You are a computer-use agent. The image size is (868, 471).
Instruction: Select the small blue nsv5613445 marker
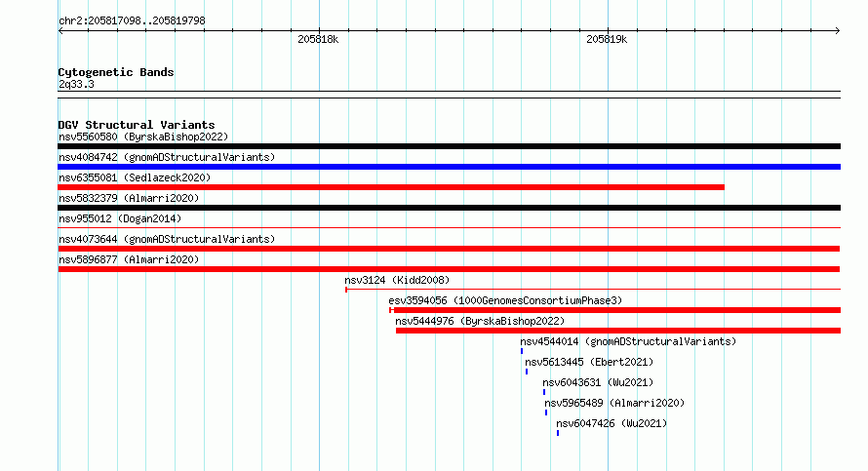click(x=527, y=372)
